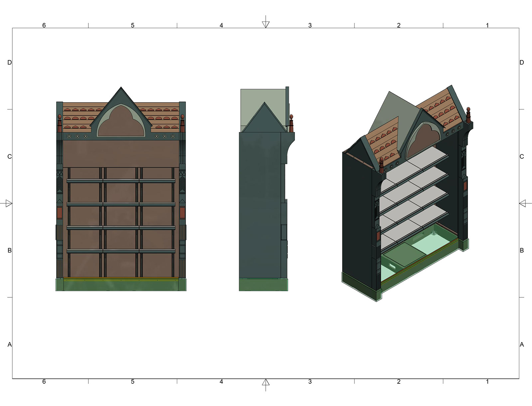Click zone label 6 on top border
The height and width of the screenshot is (406, 532).
click(x=44, y=25)
